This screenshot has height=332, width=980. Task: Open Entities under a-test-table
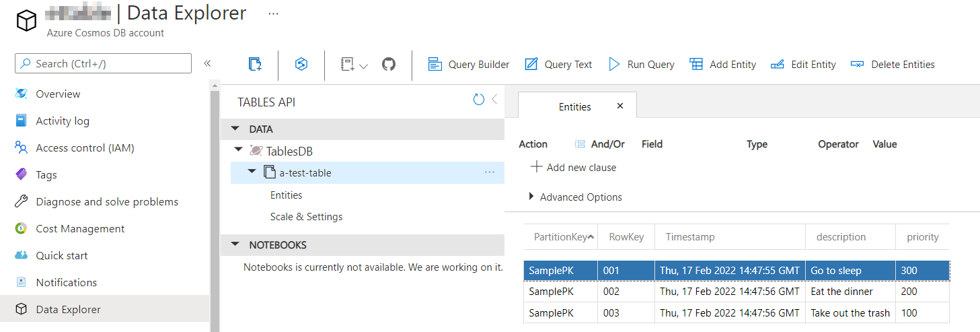287,195
